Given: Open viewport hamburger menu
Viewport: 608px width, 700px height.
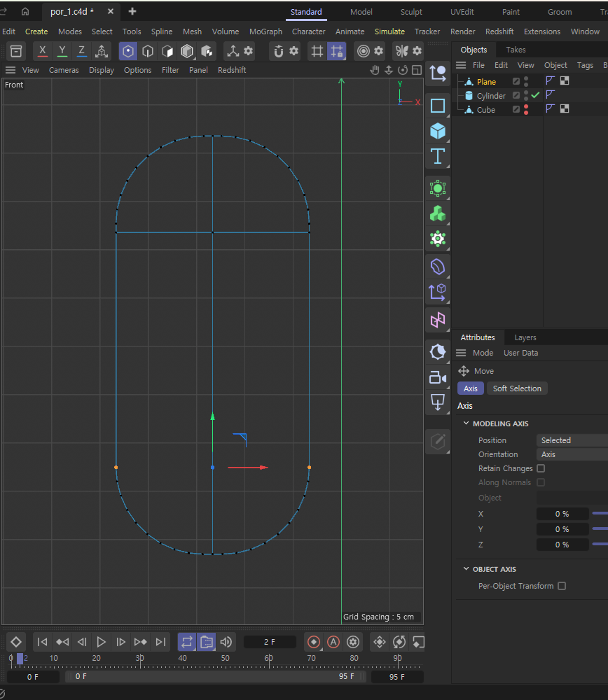Looking at the screenshot, I should point(11,70).
